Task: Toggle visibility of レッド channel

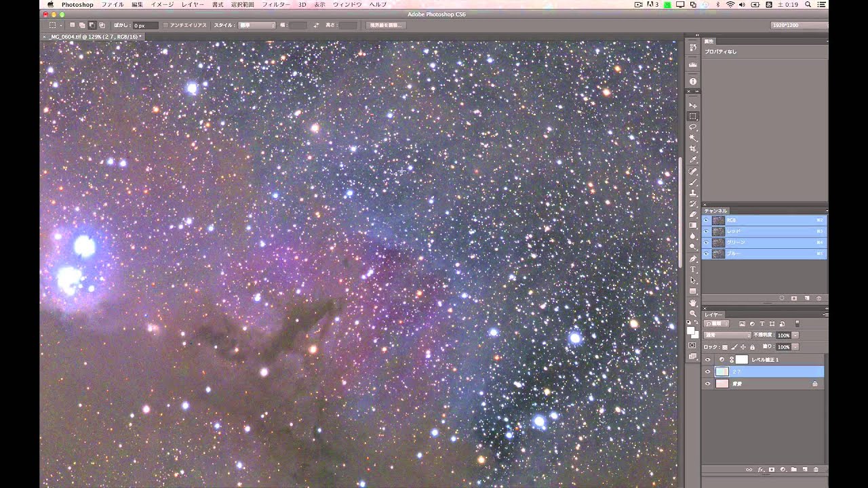Action: pyautogui.click(x=707, y=231)
